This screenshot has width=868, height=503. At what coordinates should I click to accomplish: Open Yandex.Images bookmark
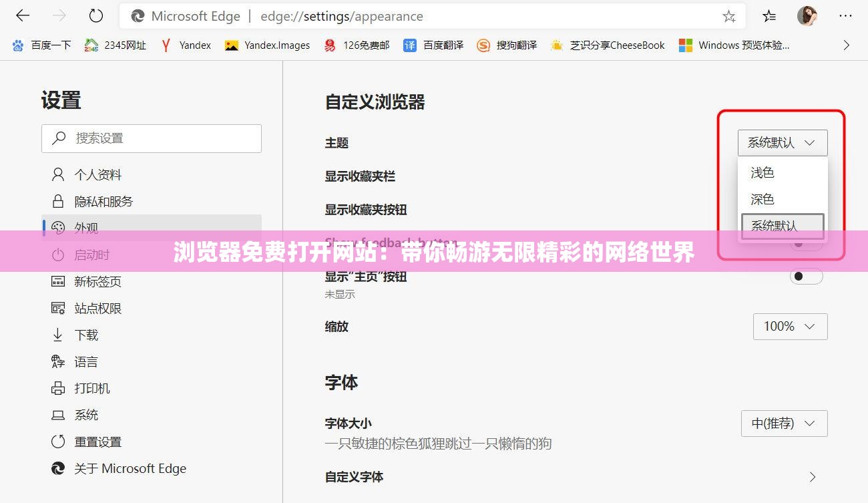tap(268, 45)
